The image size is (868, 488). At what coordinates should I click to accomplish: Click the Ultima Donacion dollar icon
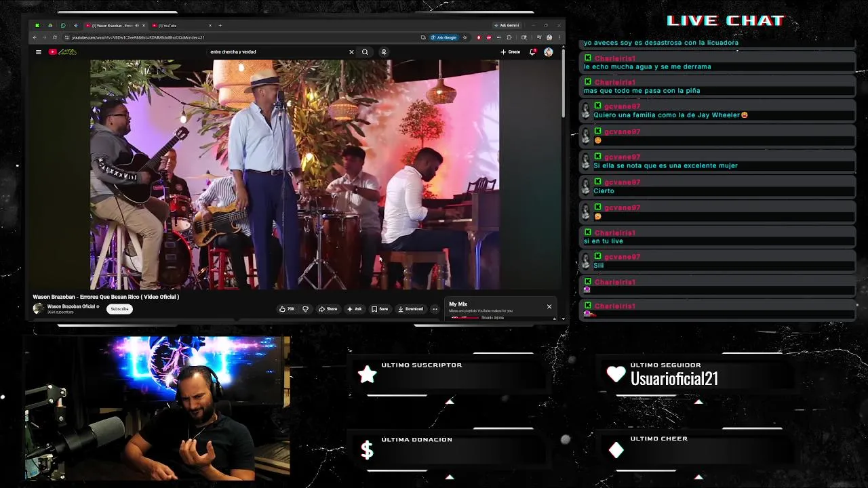(367, 450)
